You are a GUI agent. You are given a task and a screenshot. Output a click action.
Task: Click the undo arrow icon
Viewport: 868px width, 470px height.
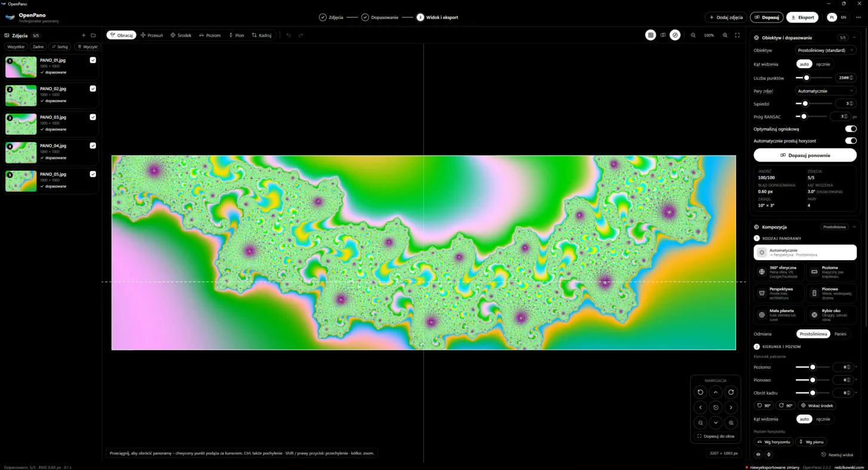click(x=289, y=35)
